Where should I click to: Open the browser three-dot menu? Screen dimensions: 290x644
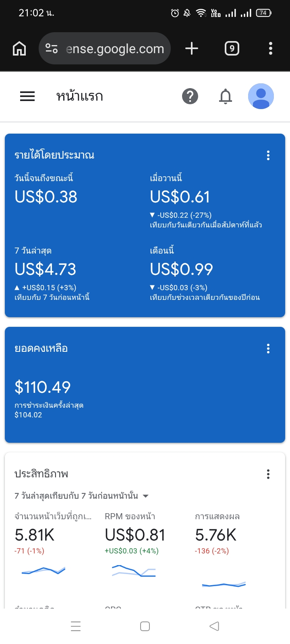click(x=271, y=49)
